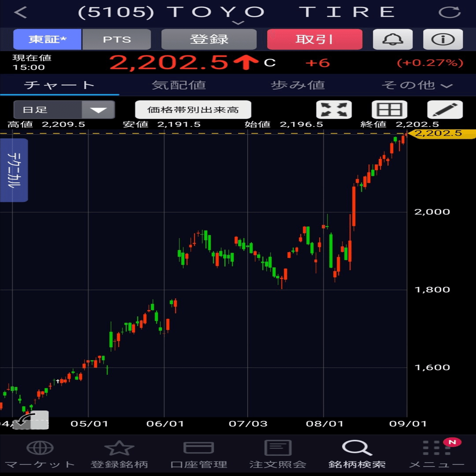This screenshot has height=476, width=476.
Task: Click the (+0.27%) percent change
Action: 430,63
